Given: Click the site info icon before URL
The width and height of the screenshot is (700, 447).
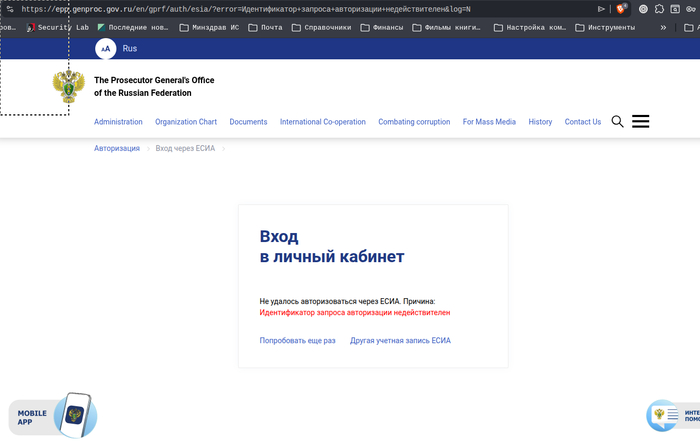Looking at the screenshot, I should pos(9,9).
